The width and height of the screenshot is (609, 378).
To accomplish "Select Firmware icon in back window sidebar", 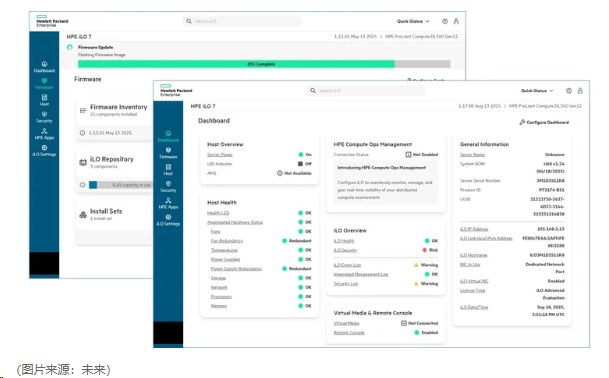I will [44, 80].
